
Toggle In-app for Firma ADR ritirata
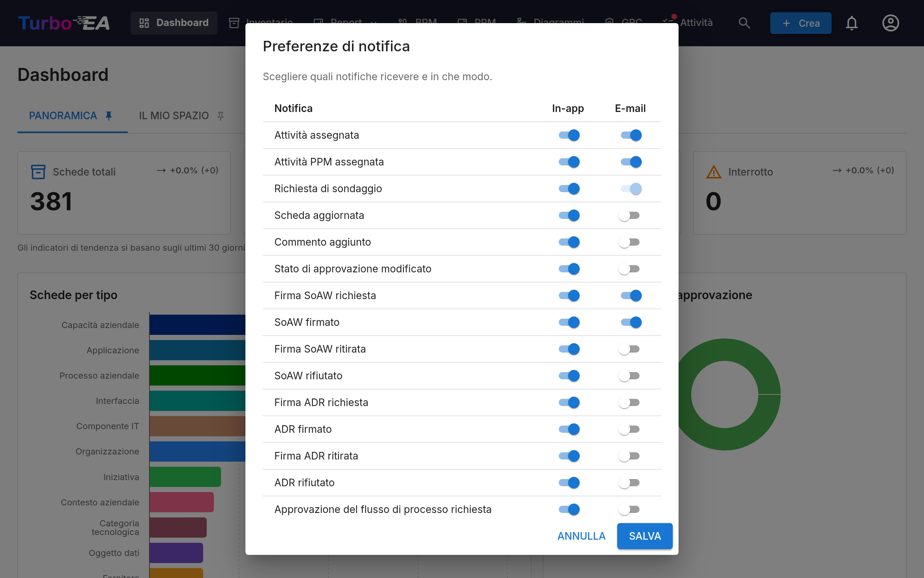pos(568,456)
